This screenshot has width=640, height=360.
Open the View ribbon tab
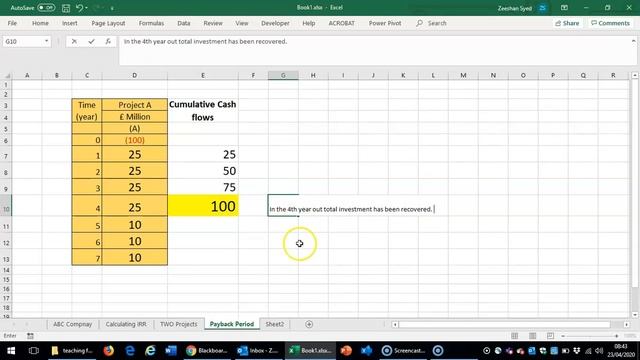pos(242,23)
